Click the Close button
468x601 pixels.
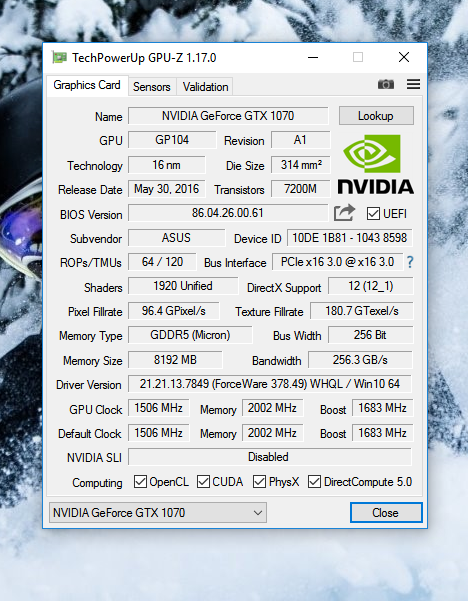(386, 512)
